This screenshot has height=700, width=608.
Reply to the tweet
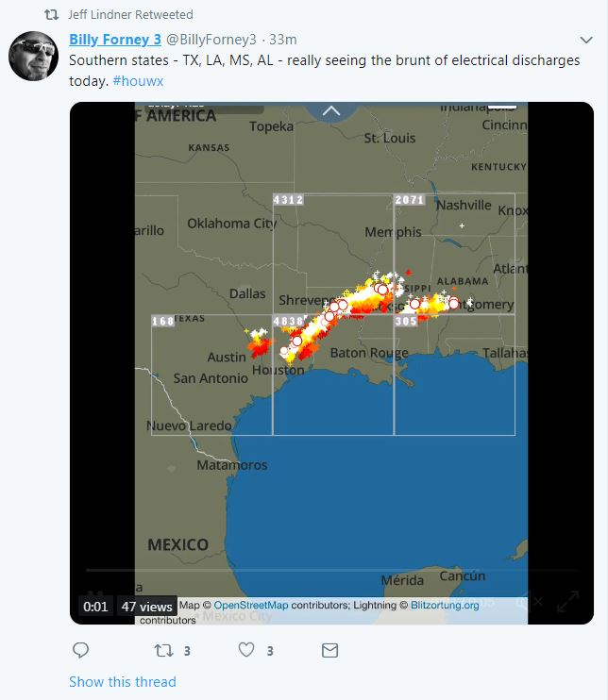81,650
